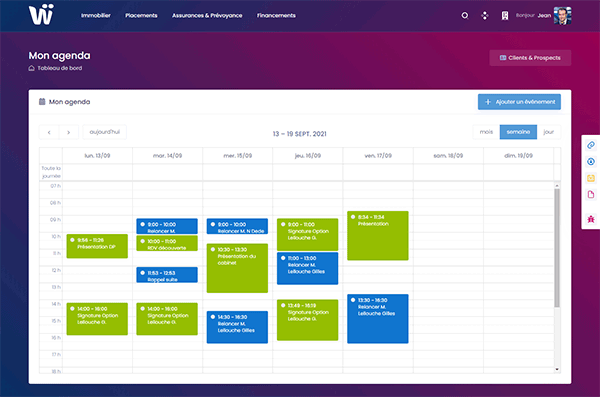Open Clients & Prospects button
Screen dimensions: 600x397
(530, 58)
